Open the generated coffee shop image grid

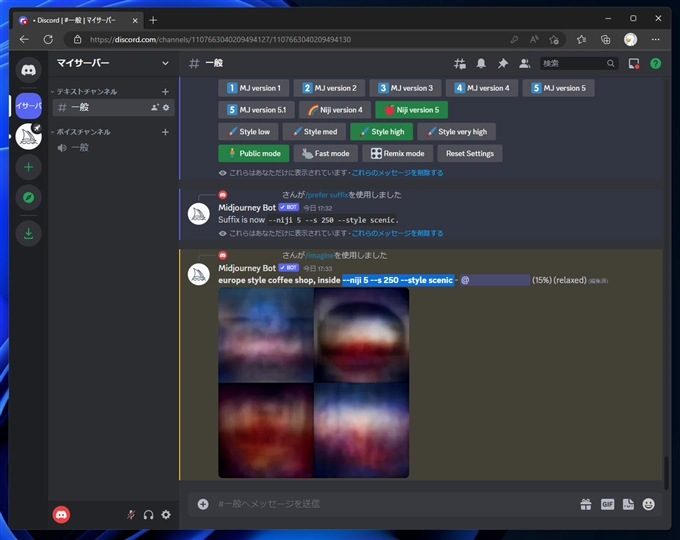pos(314,383)
